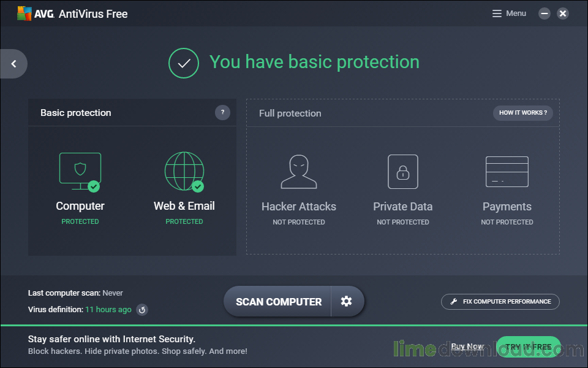Refresh virus definitions with the update icon
588x368 pixels.
pyautogui.click(x=141, y=310)
